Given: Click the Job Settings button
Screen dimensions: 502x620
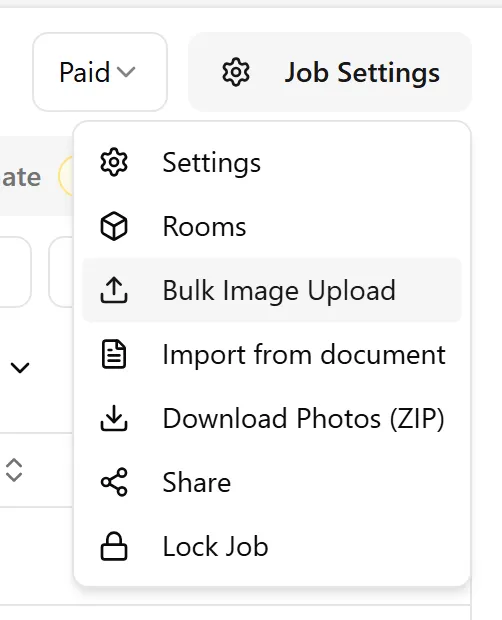Looking at the screenshot, I should coord(330,72).
